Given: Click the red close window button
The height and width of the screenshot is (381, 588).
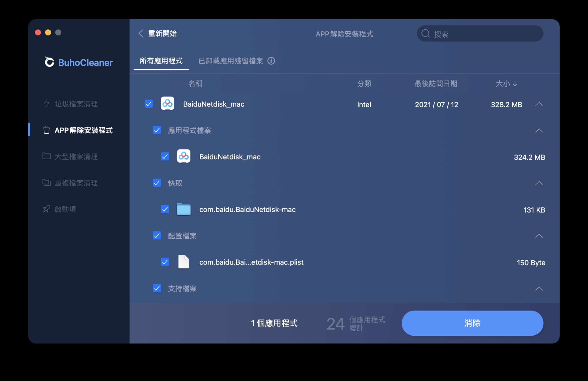Looking at the screenshot, I should 38,32.
